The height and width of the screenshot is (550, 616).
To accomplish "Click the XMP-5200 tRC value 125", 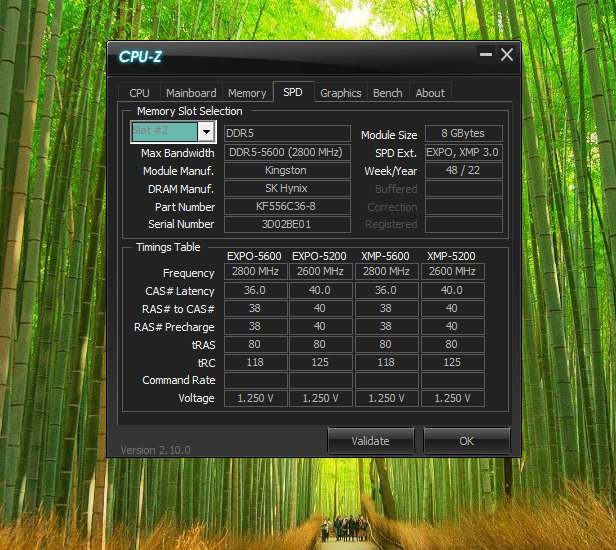I will point(452,362).
